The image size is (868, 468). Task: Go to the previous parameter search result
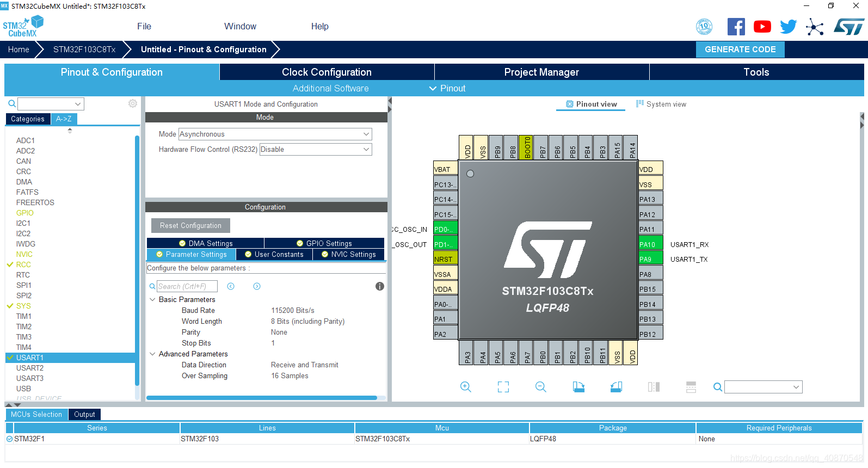click(x=231, y=286)
